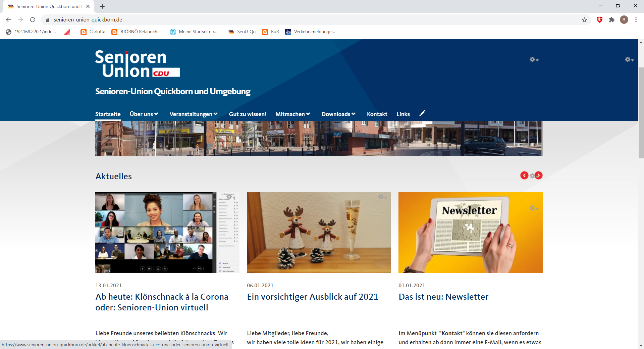The image size is (644, 349).
Task: Bookmark this page with the star icon
Action: [584, 20]
